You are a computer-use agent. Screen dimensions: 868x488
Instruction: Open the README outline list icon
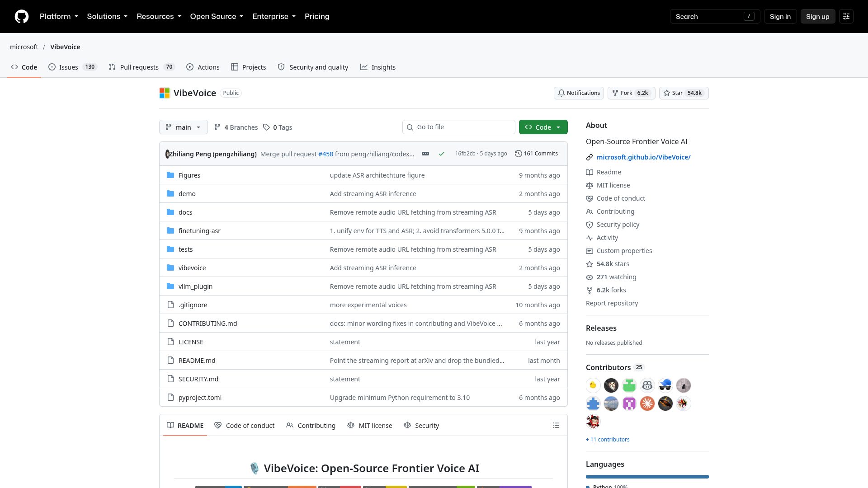point(556,425)
